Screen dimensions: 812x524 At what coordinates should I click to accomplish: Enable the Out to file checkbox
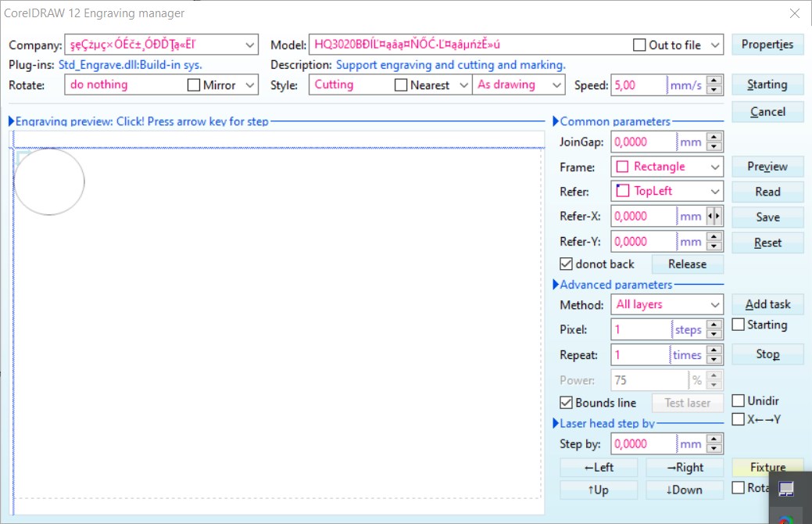click(x=639, y=45)
